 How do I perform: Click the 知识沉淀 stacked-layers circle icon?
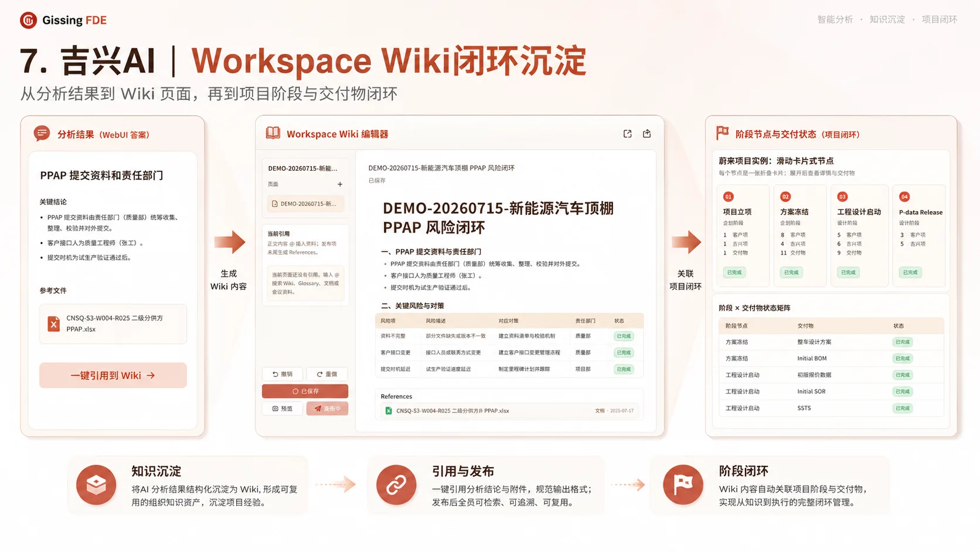click(96, 485)
